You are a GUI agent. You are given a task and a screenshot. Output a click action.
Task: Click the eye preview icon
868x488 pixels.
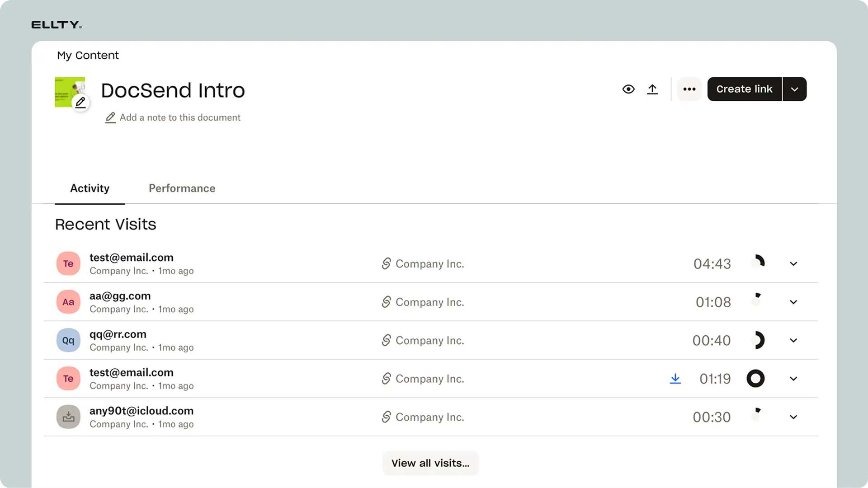(x=628, y=89)
